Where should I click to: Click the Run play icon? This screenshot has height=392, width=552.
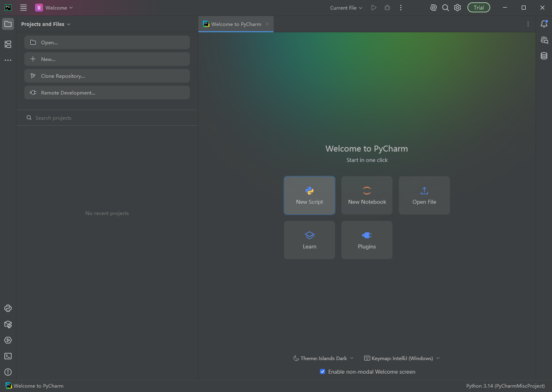click(x=374, y=8)
